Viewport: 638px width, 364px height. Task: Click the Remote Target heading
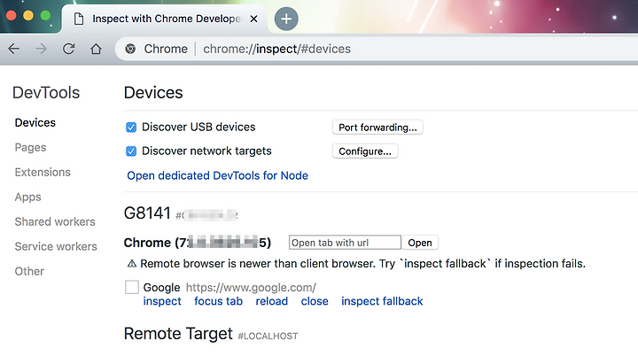(178, 334)
